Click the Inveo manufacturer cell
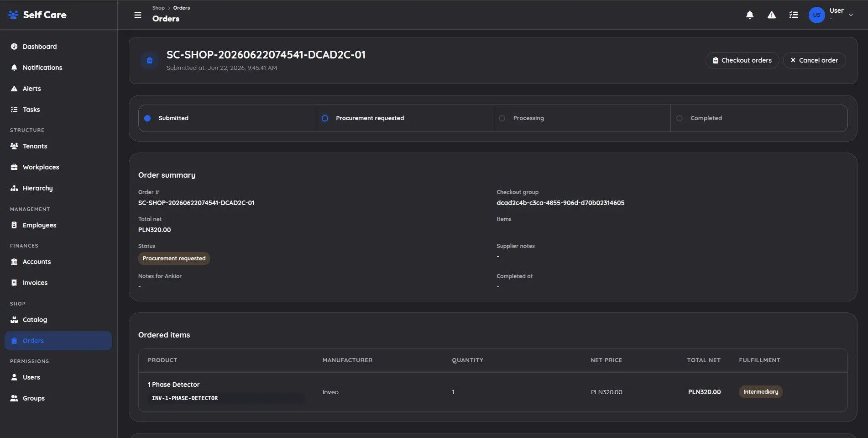The image size is (868, 438). [330, 392]
